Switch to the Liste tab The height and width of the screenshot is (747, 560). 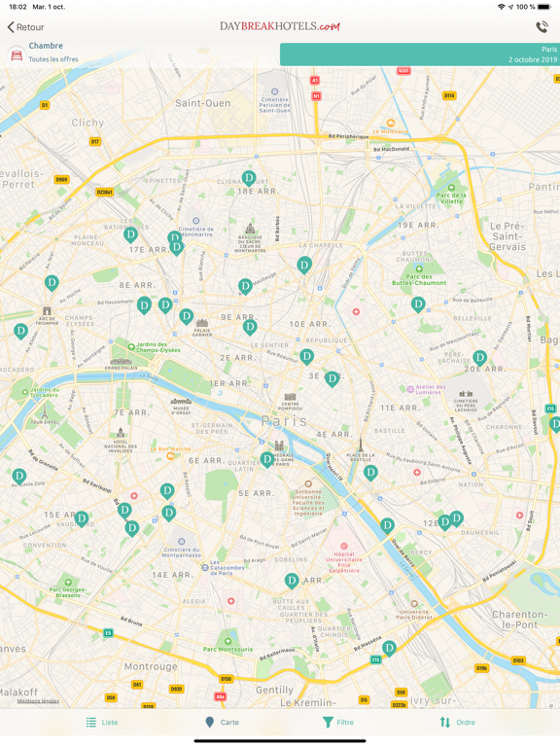click(x=102, y=723)
